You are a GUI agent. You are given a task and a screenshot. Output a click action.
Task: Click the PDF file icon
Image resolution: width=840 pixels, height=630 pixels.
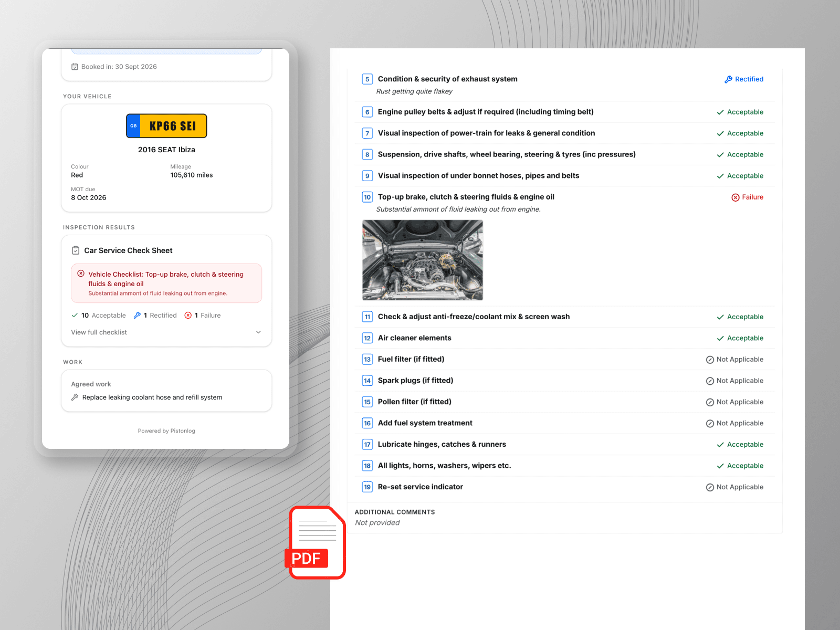tap(317, 542)
